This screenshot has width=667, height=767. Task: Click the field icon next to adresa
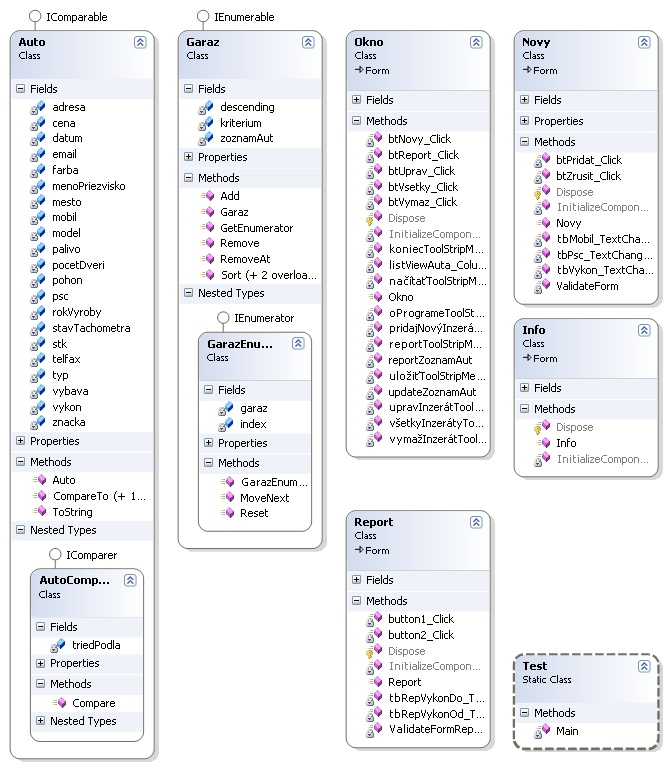click(39, 107)
